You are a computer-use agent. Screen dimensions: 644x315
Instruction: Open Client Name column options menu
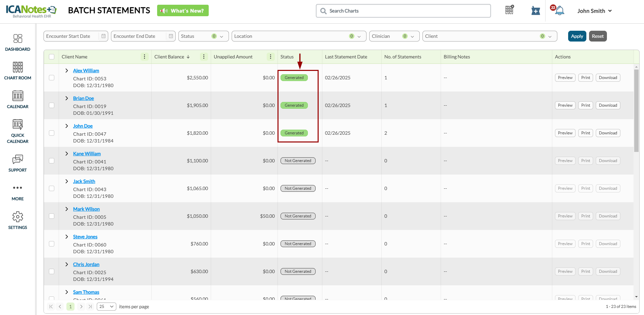(144, 57)
